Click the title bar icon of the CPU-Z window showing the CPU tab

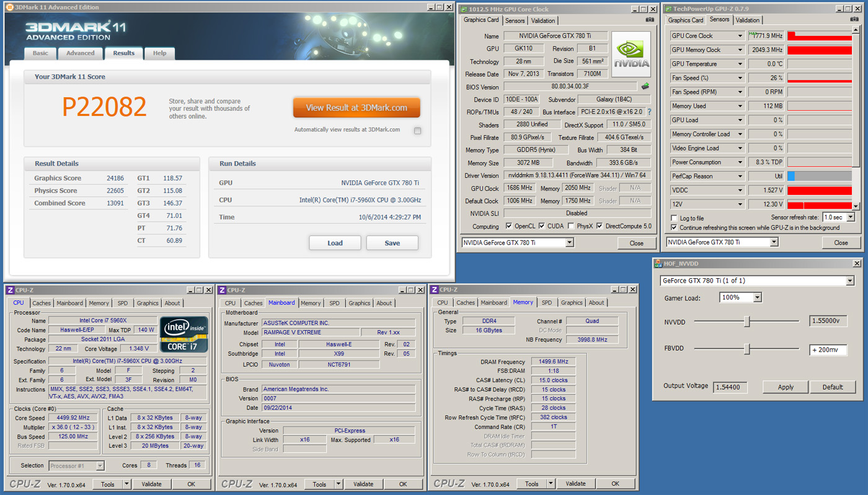[x=11, y=290]
